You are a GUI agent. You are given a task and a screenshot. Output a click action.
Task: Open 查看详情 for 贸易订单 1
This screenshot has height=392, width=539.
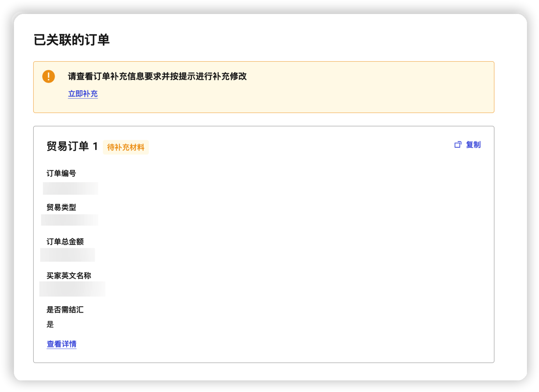pos(61,344)
